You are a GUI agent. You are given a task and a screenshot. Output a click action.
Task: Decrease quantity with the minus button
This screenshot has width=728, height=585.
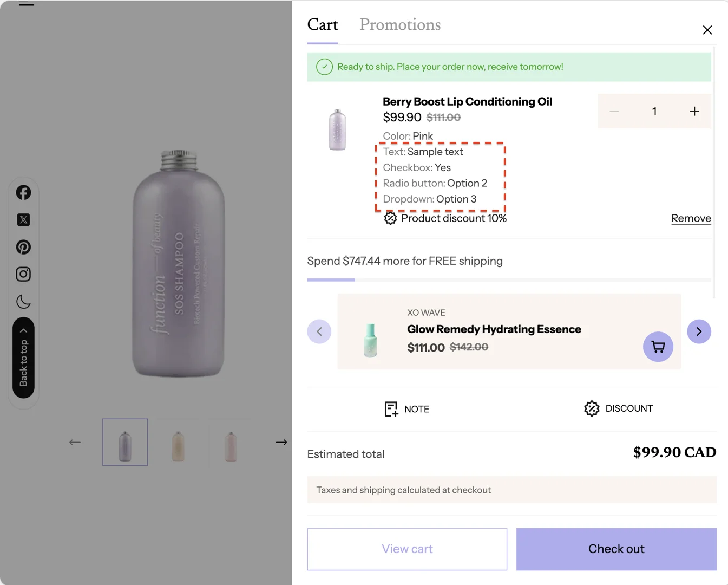tap(614, 111)
